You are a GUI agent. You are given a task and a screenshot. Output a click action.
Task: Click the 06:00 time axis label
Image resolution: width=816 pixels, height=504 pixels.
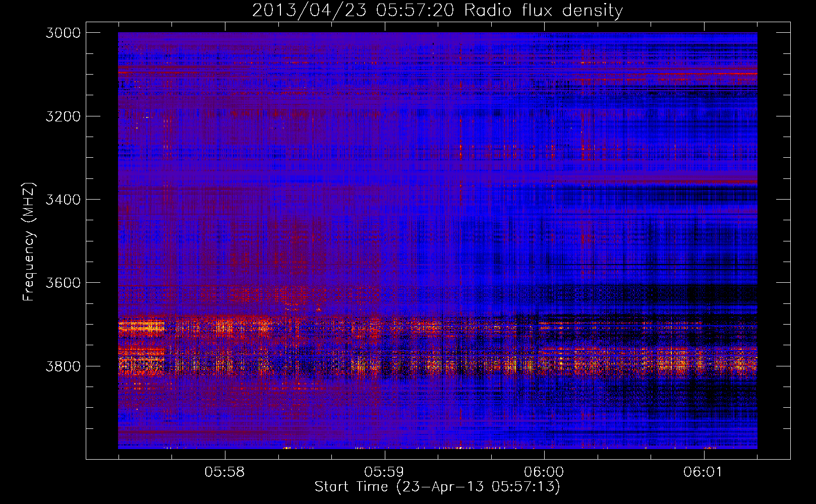coord(544,472)
